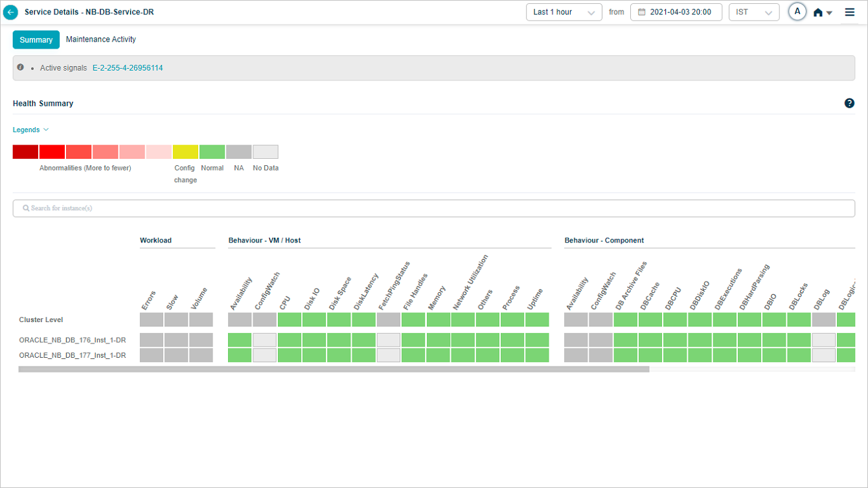Image resolution: width=868 pixels, height=488 pixels.
Task: Click ORACLE_NB_DB_177 FetchPingStatus cell
Action: [x=389, y=355]
